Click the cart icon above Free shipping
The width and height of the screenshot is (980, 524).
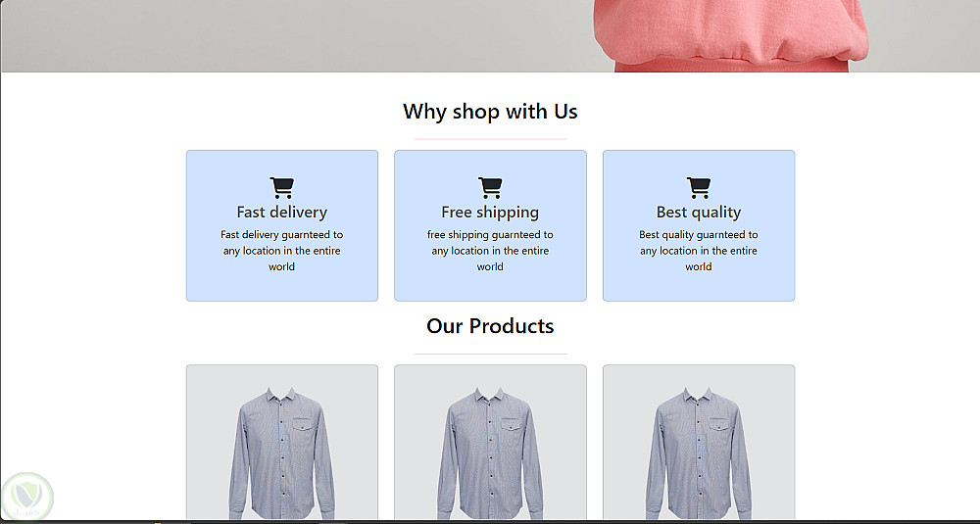click(x=490, y=187)
